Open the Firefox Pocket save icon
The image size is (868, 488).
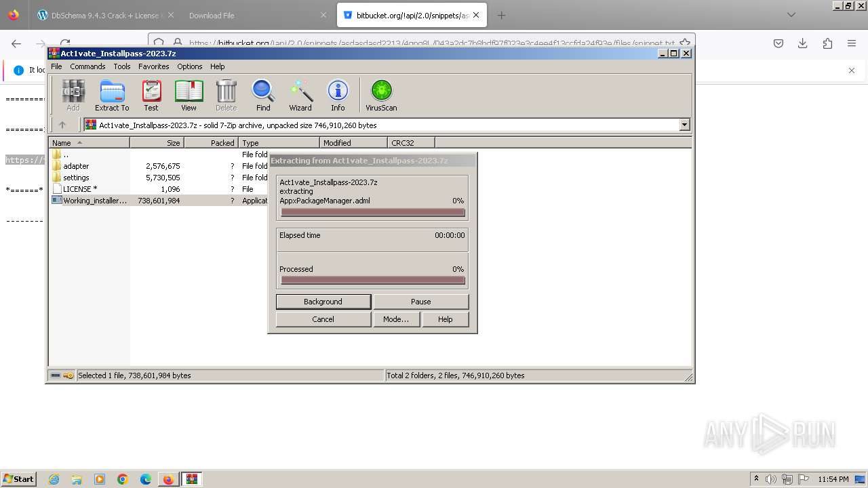tap(778, 43)
